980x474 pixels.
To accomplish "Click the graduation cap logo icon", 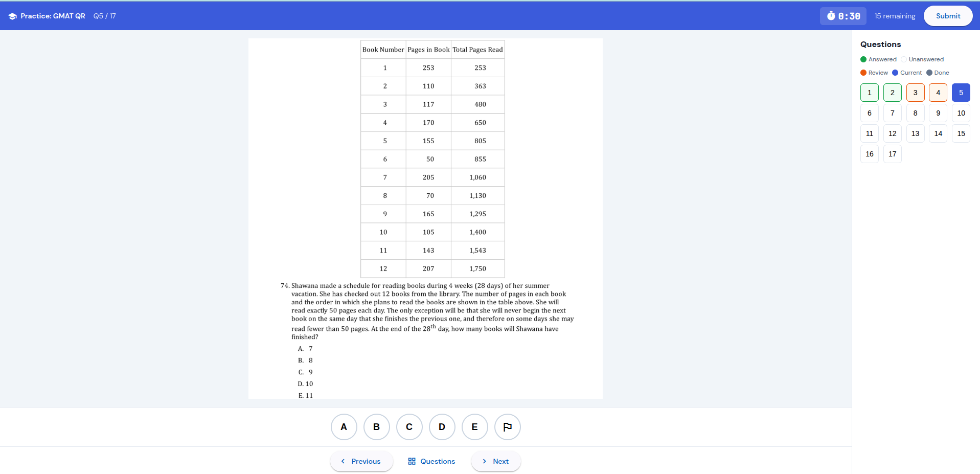I will coord(12,15).
